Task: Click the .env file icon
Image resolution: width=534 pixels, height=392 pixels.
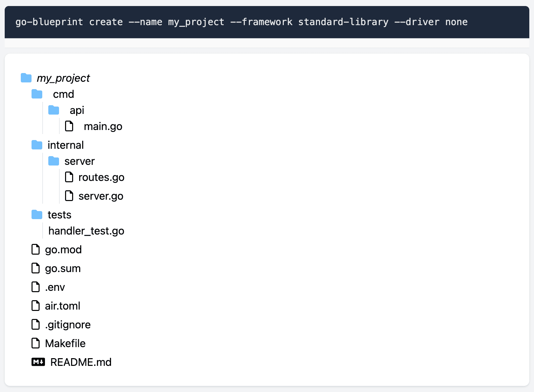Action: (36, 287)
